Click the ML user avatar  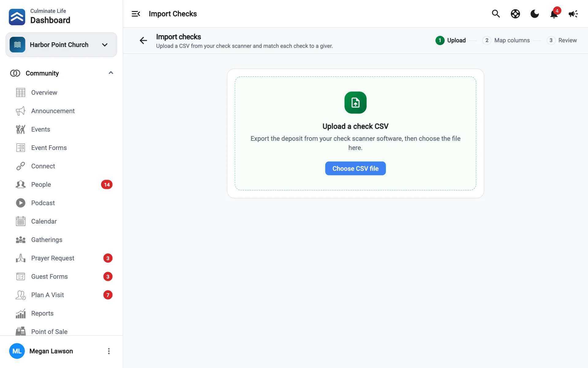(x=17, y=351)
